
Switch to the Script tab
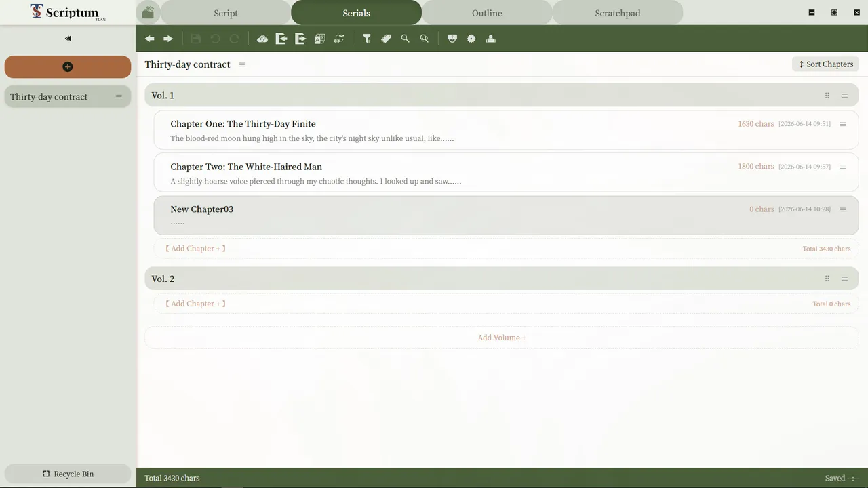226,13
